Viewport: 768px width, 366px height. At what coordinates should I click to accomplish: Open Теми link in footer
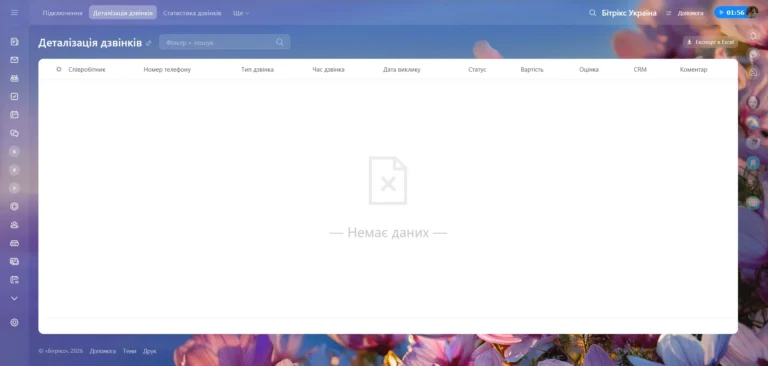click(x=129, y=351)
